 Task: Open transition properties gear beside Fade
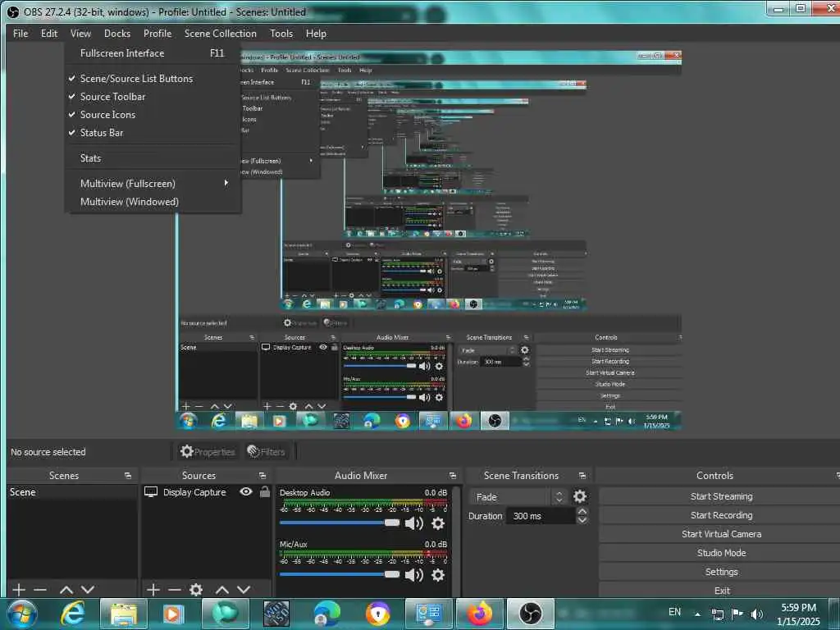click(x=580, y=496)
